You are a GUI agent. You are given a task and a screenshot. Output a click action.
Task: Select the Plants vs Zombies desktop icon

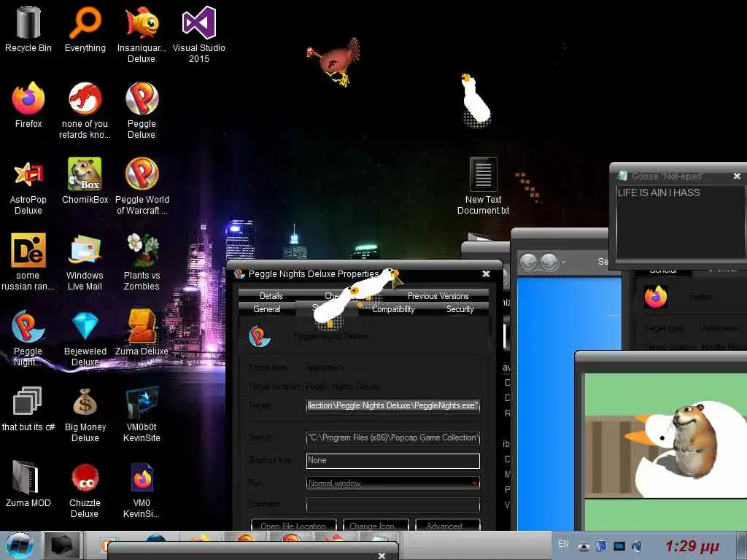click(142, 262)
